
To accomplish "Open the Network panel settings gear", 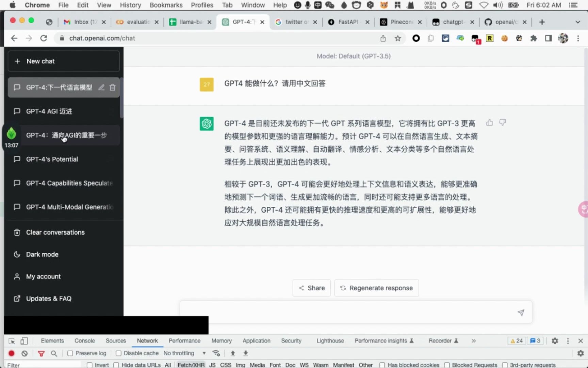I will [581, 353].
